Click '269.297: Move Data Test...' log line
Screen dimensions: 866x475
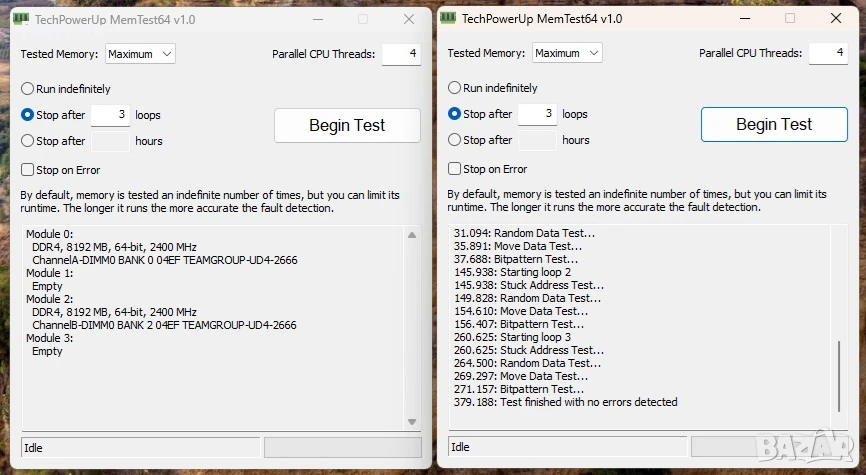click(521, 376)
